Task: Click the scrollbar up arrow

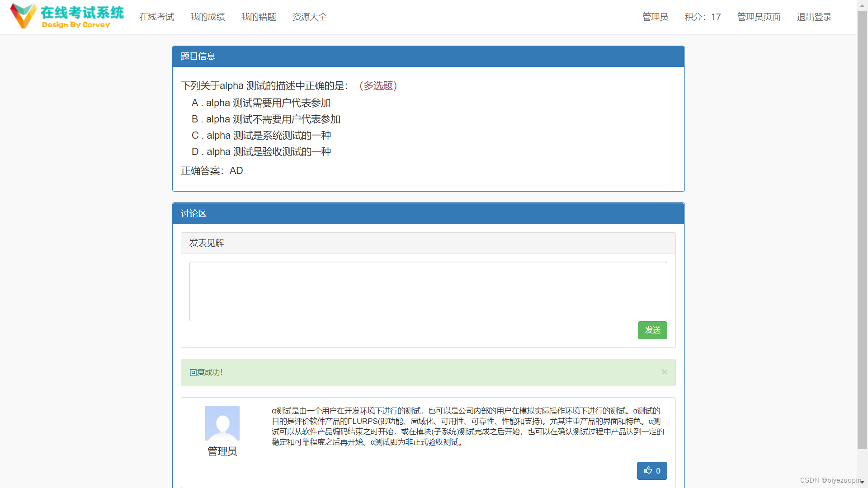Action: tap(863, 5)
